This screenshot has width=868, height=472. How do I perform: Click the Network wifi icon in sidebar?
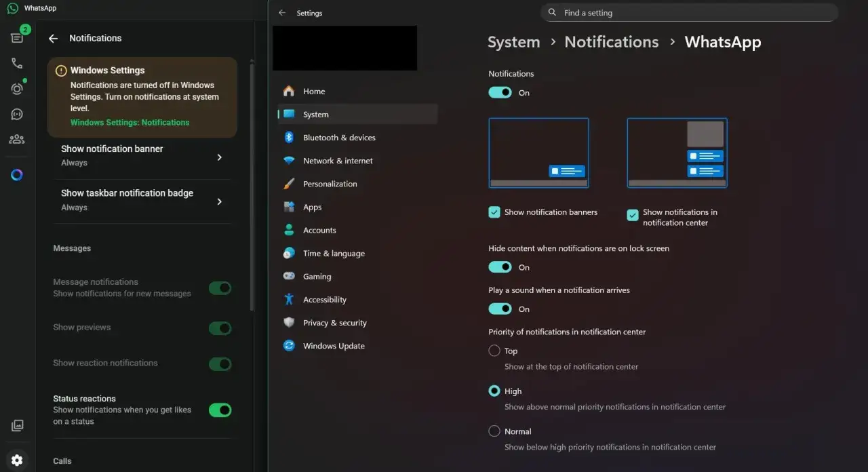(x=289, y=161)
